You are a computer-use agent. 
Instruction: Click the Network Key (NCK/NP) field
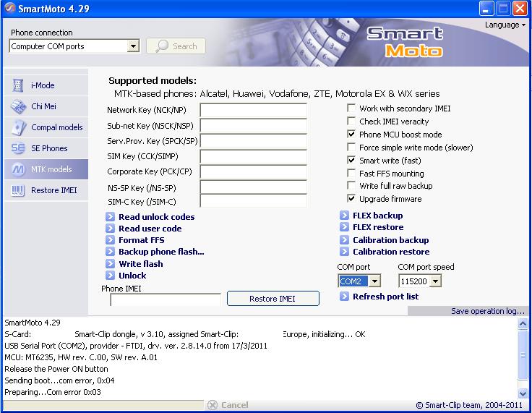254,110
